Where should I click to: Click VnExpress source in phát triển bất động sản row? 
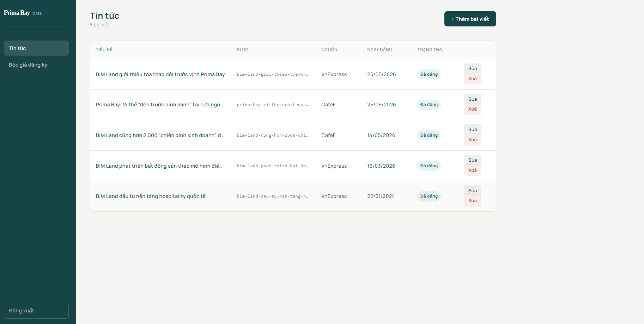pos(334,166)
